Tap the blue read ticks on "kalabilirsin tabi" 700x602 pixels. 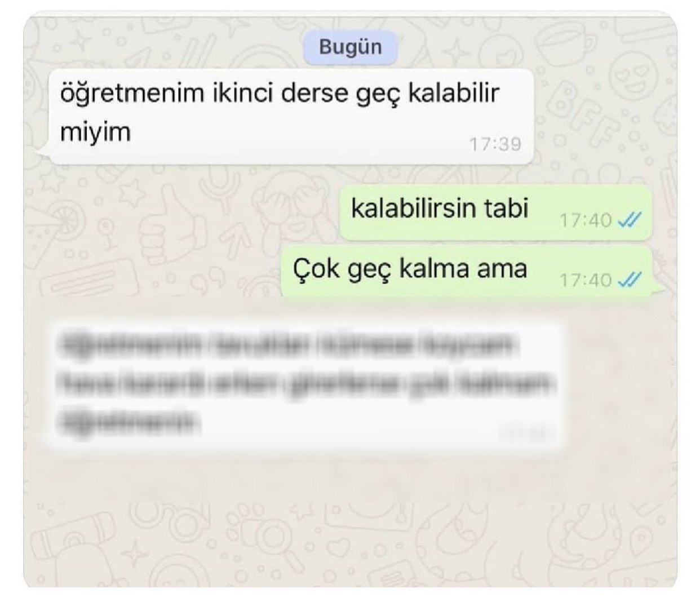[629, 220]
